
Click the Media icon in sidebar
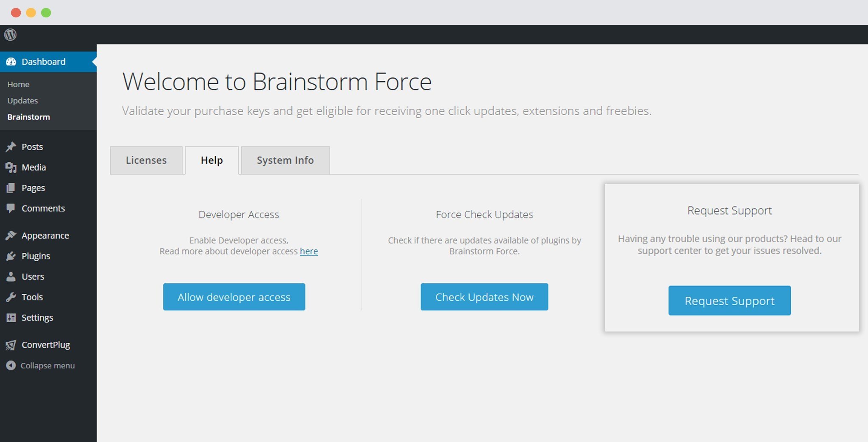coord(11,167)
